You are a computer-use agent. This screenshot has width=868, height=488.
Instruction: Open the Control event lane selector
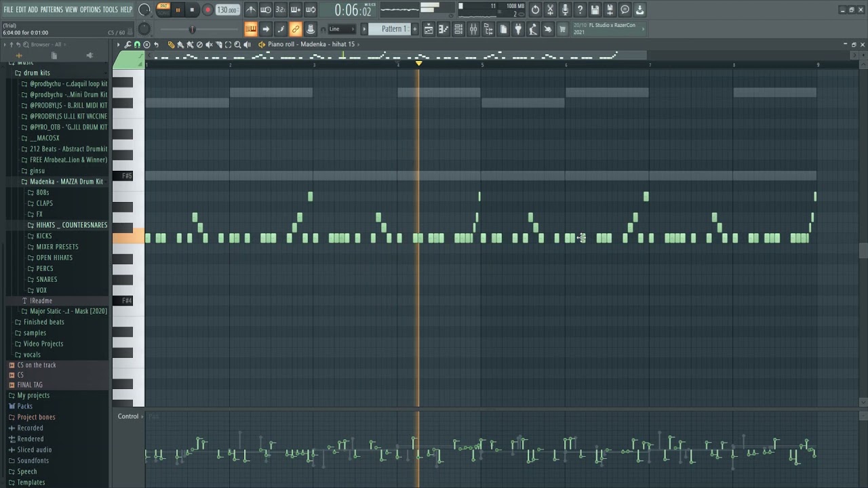pos(130,416)
